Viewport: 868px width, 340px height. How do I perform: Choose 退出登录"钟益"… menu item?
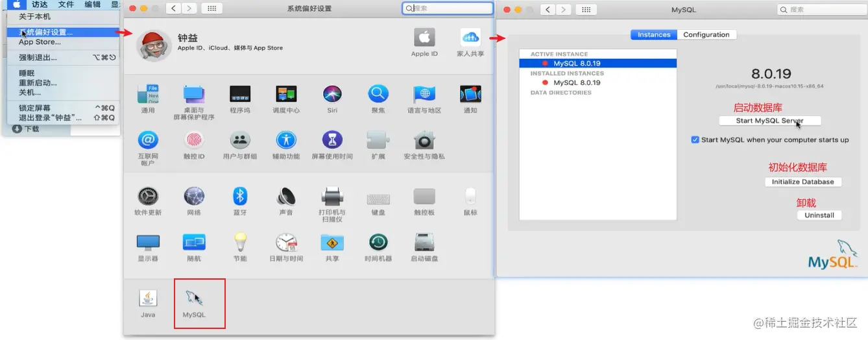tap(63, 117)
